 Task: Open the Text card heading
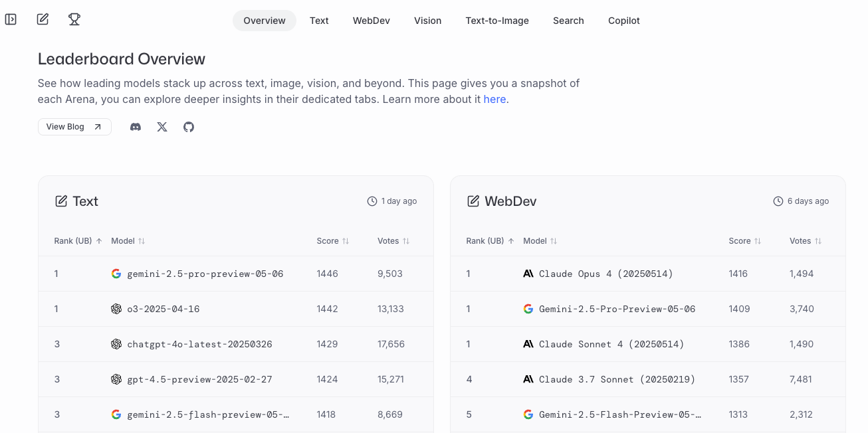[86, 201]
